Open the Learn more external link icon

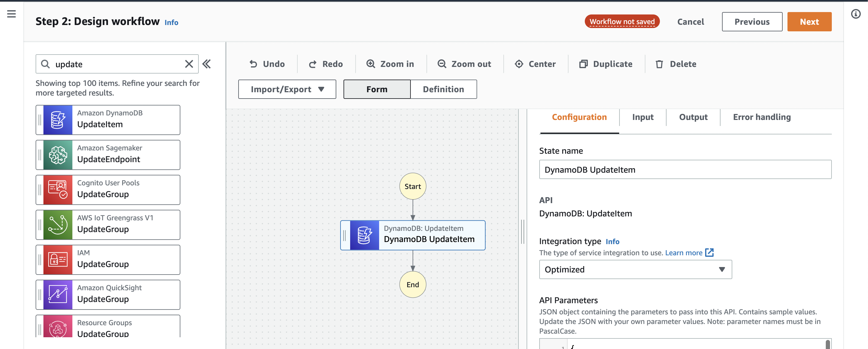(709, 253)
